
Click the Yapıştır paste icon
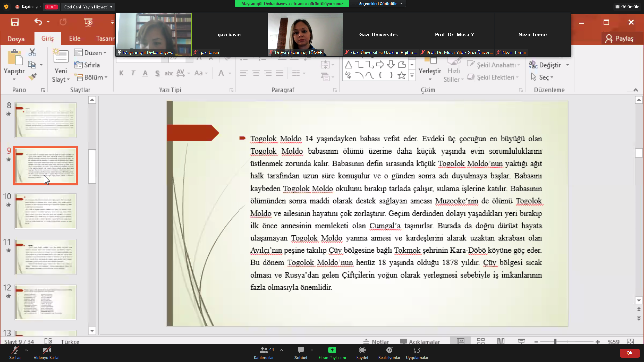point(15,57)
